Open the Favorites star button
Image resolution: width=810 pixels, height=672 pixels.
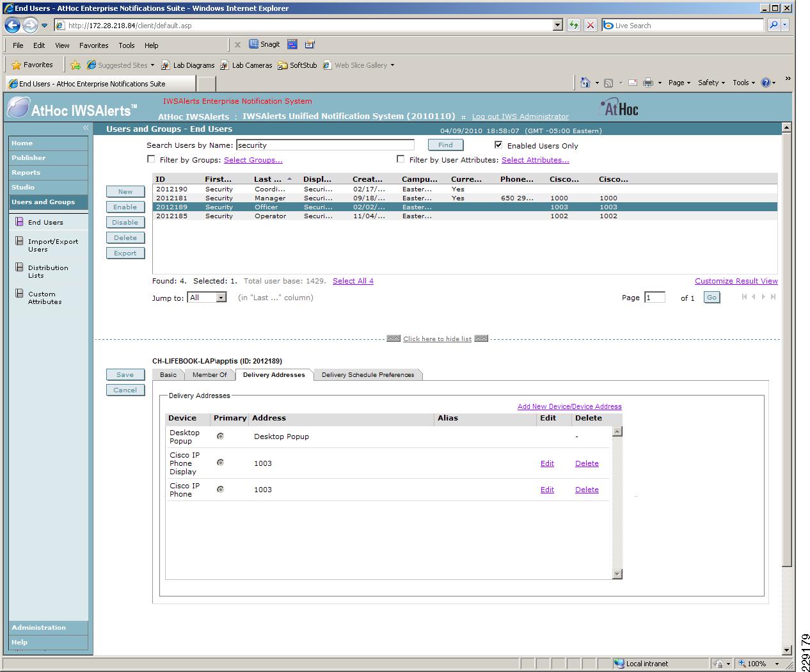[32, 65]
